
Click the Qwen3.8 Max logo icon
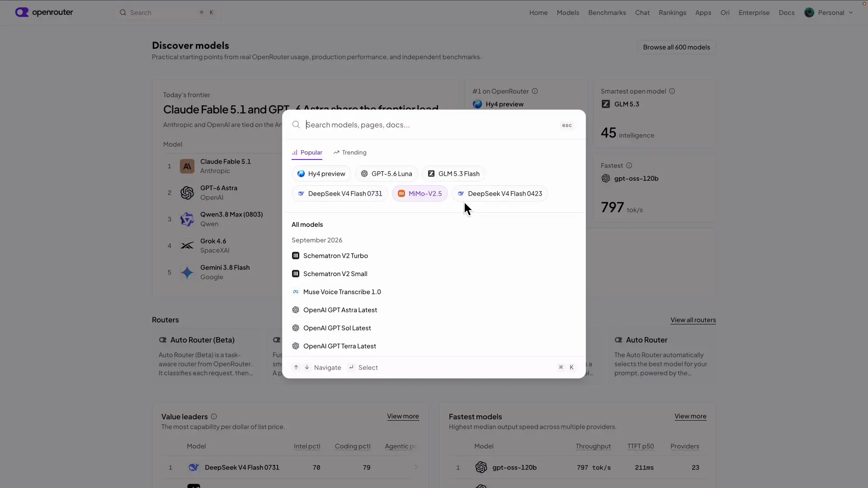187,220
